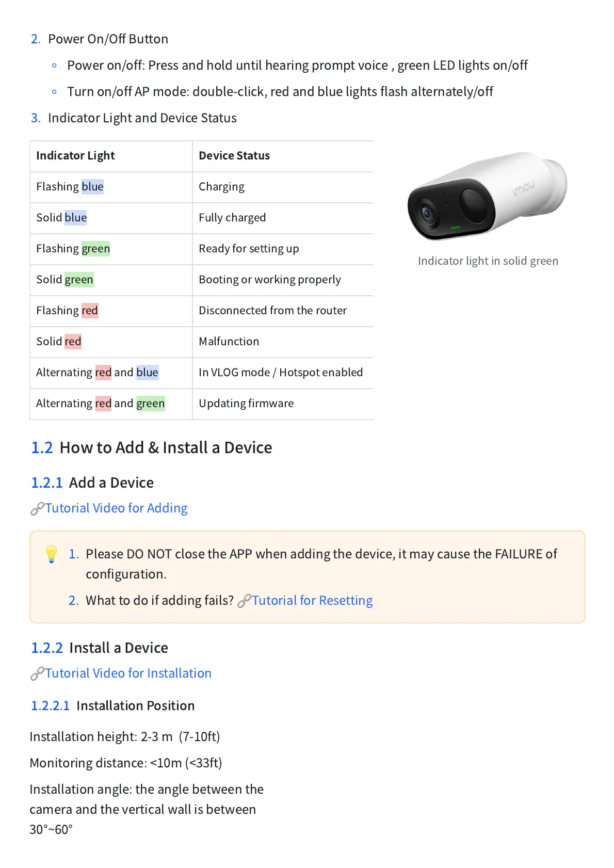Follow the Tutorial Video for Installation link
The height and width of the screenshot is (868, 614).
(128, 673)
